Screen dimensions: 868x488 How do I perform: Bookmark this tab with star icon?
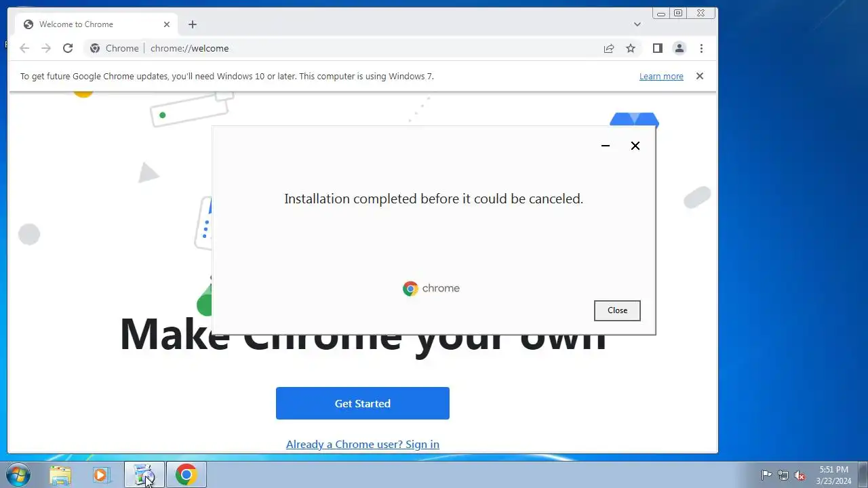(631, 48)
